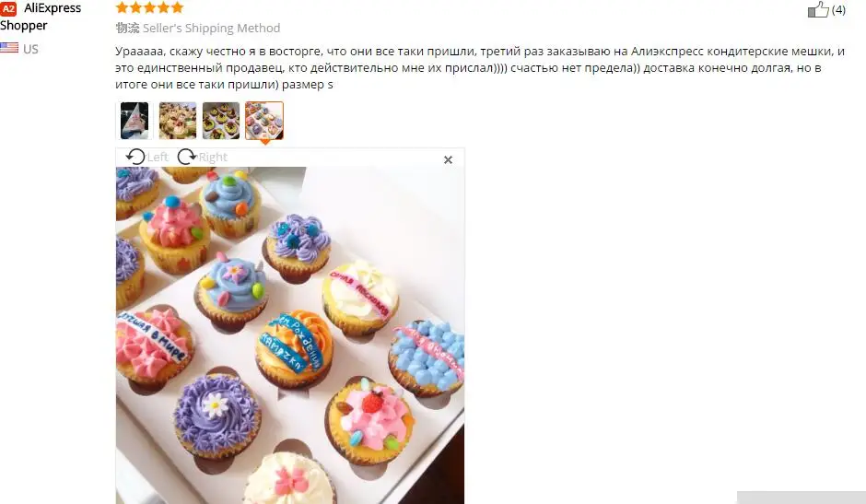The image size is (866, 504).
Task: Rotate the enlarged photo left using the counterclockwise arrow
Action: (135, 157)
